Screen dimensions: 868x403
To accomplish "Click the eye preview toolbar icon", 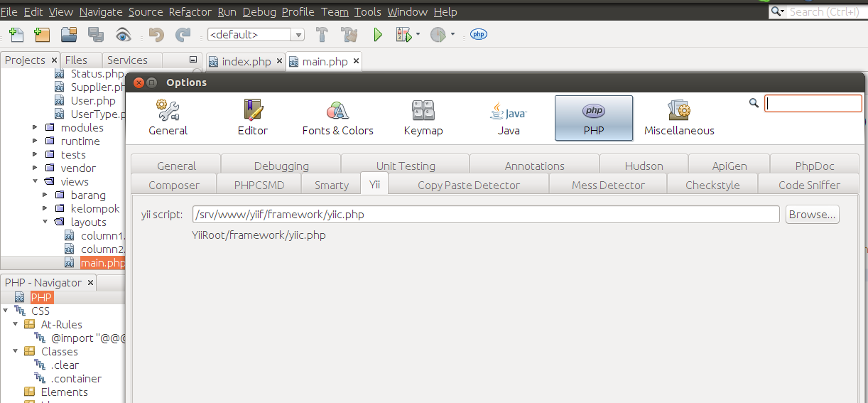I will 124,34.
